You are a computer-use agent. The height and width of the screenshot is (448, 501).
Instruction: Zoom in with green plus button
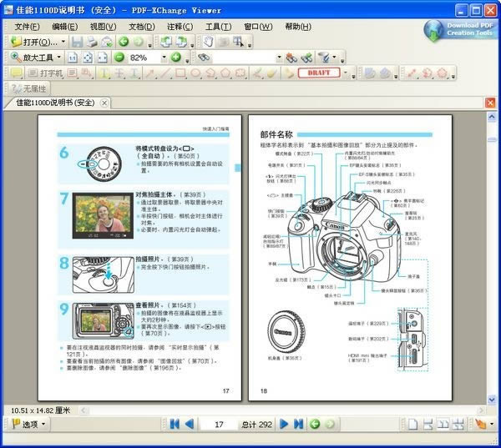tap(175, 58)
